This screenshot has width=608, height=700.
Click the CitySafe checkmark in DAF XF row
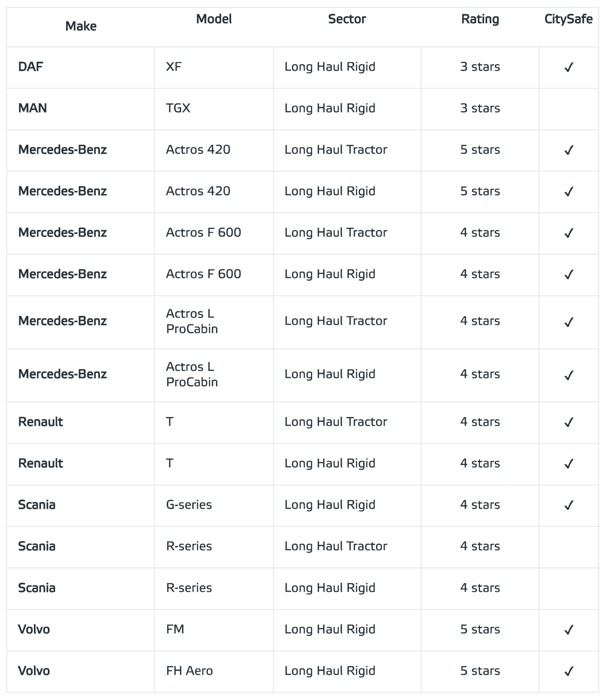[x=569, y=67]
